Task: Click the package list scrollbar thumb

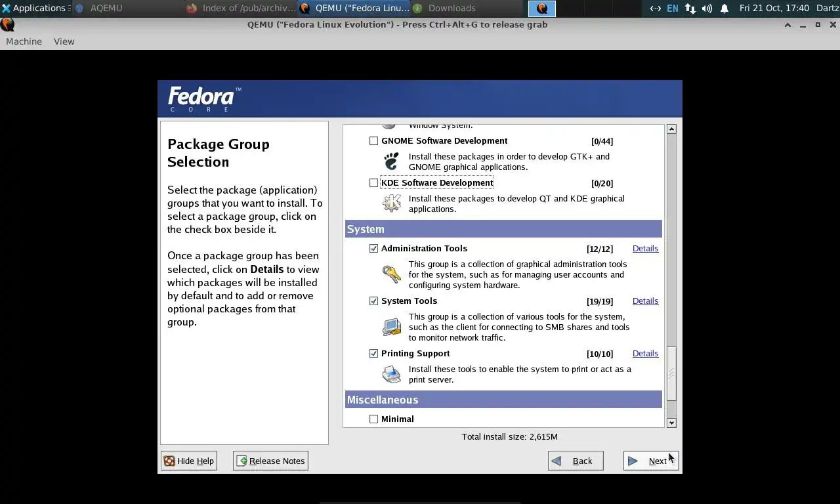Action: 671,373
